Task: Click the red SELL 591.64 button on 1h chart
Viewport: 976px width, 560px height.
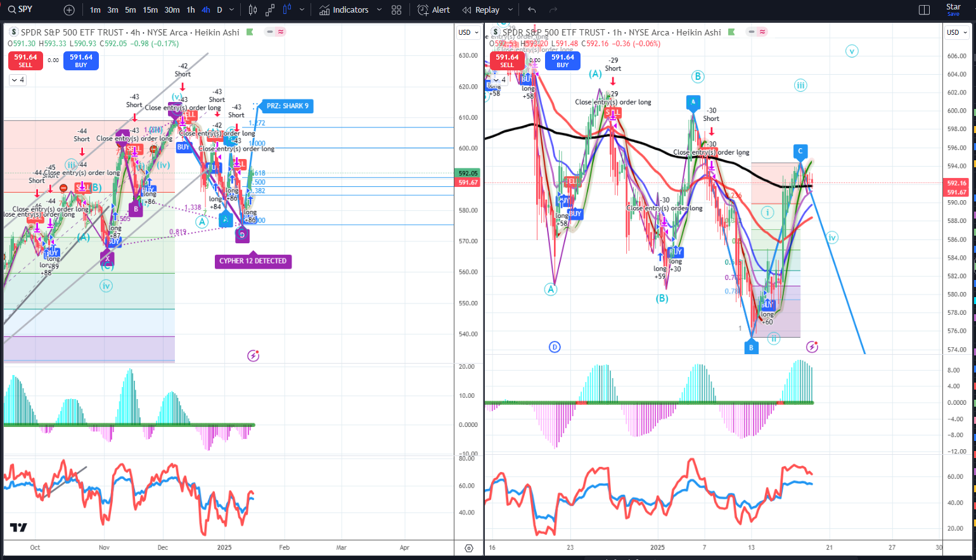Action: tap(507, 60)
